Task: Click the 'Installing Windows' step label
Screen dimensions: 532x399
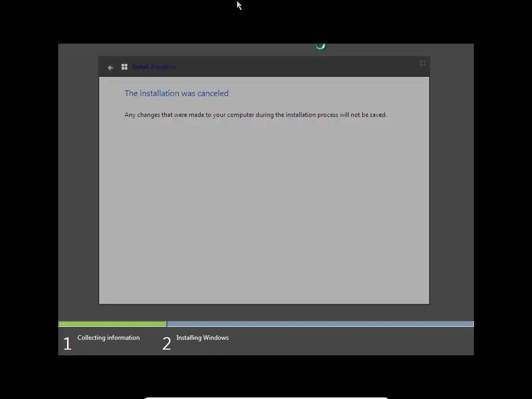Action: (x=203, y=338)
